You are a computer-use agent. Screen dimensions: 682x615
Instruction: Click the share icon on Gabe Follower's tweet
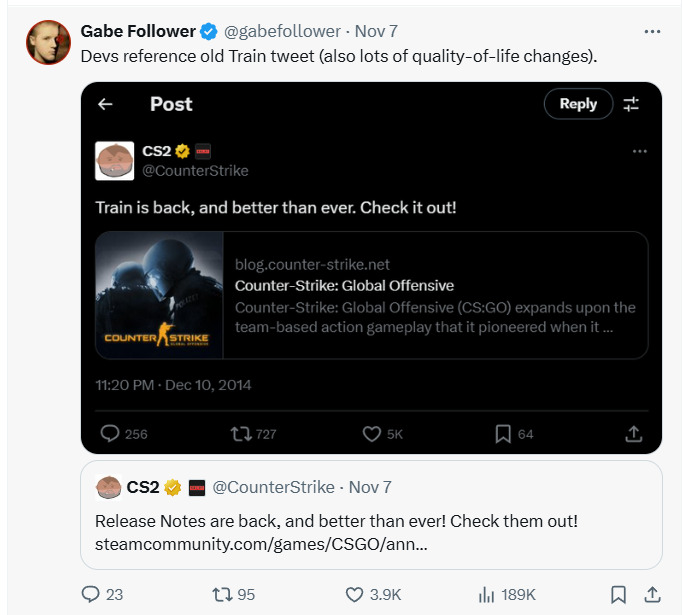point(652,594)
